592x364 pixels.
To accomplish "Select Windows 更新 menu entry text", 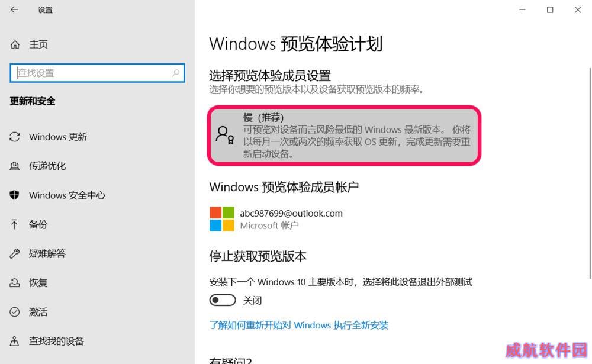I will (58, 137).
